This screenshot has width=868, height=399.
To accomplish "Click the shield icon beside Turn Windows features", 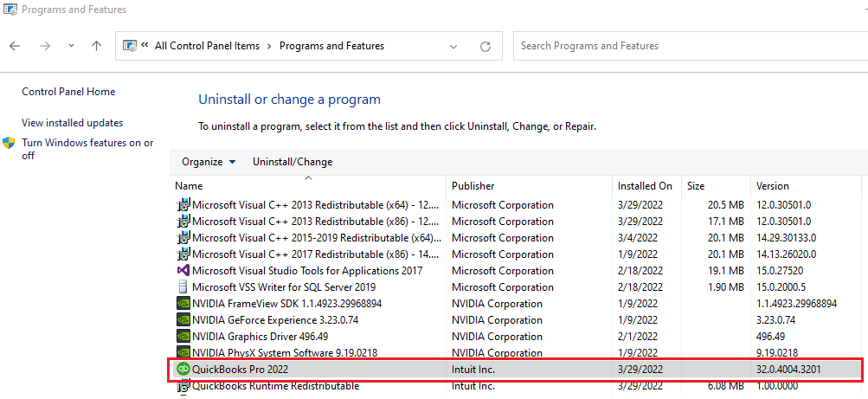I will pos(9,143).
